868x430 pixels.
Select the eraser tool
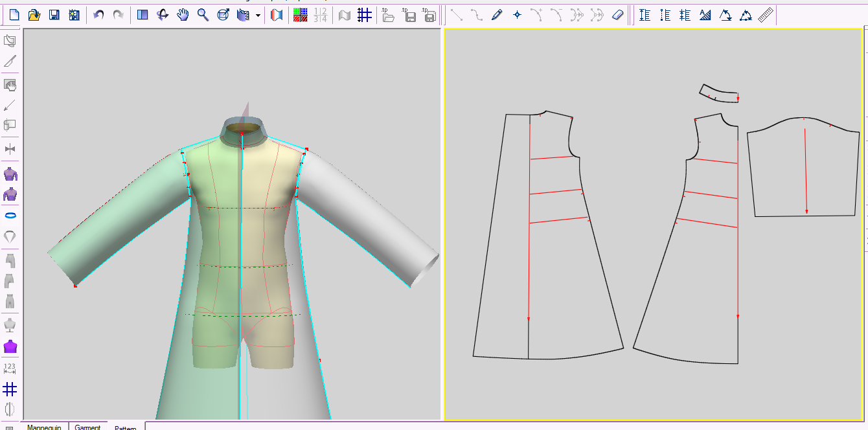[x=617, y=15]
